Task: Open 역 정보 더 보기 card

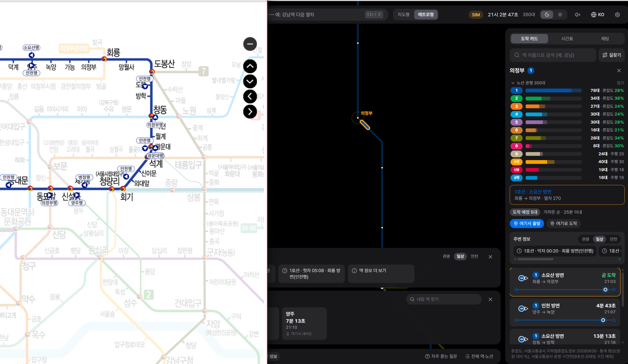Action: point(381,274)
